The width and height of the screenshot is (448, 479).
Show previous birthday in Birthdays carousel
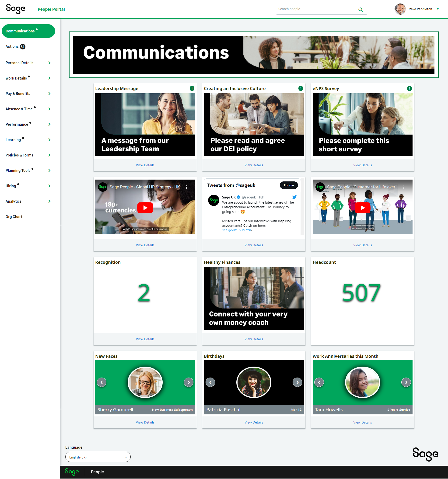coord(210,382)
